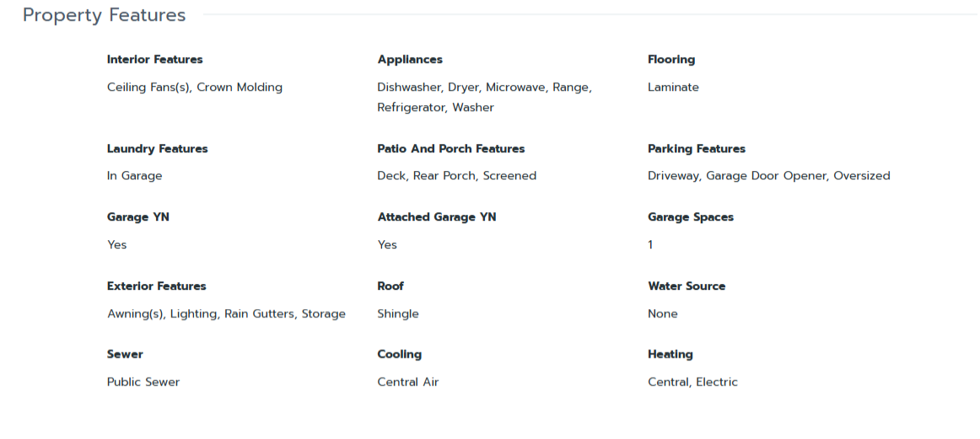The height and width of the screenshot is (439, 980).
Task: Click the Water Source label
Action: [x=687, y=286]
